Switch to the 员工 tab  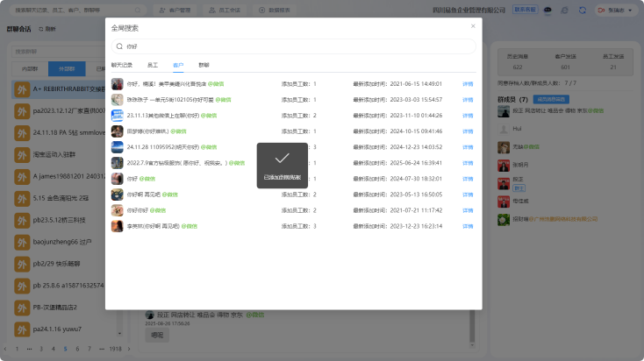click(x=153, y=65)
